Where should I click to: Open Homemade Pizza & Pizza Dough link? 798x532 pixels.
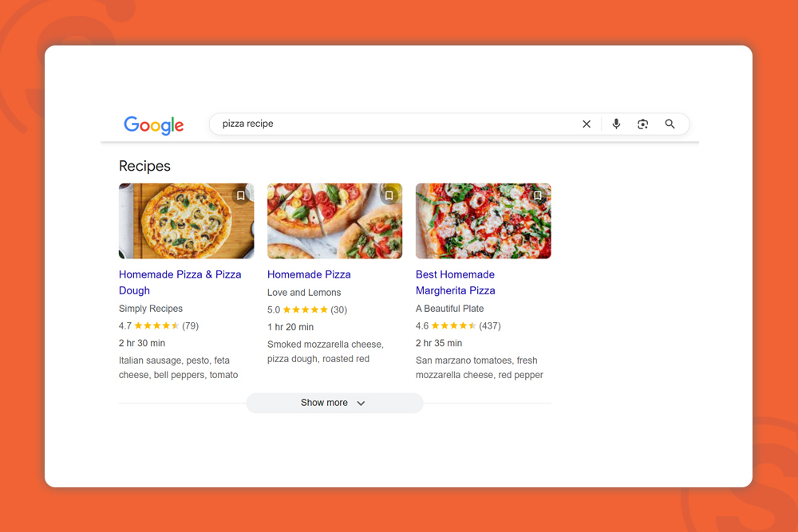pyautogui.click(x=180, y=282)
